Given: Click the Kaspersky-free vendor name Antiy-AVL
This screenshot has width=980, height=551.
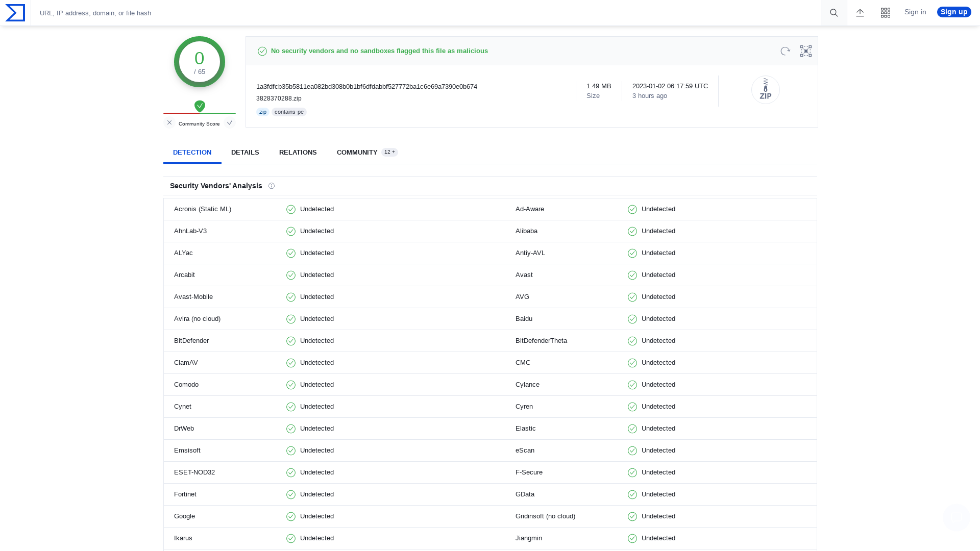Looking at the screenshot, I should click(x=530, y=253).
